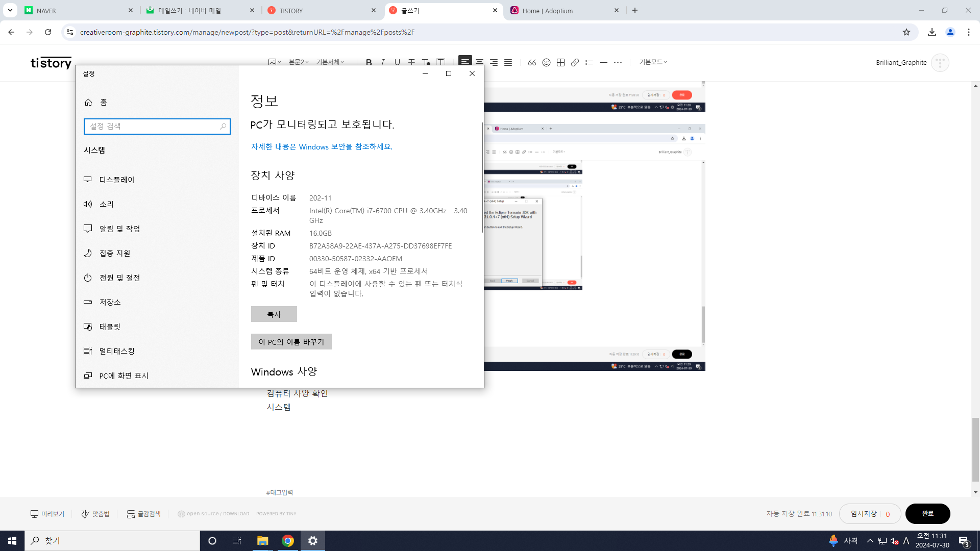Add a blockquote with the quote icon

(532, 62)
